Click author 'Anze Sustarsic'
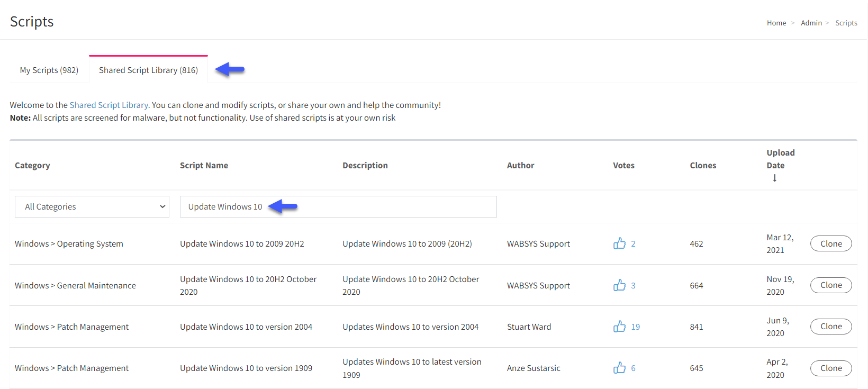868x389 pixels. pos(534,368)
